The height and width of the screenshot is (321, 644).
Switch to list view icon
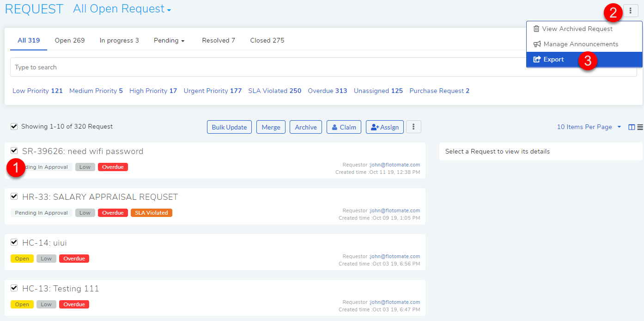[x=640, y=127]
